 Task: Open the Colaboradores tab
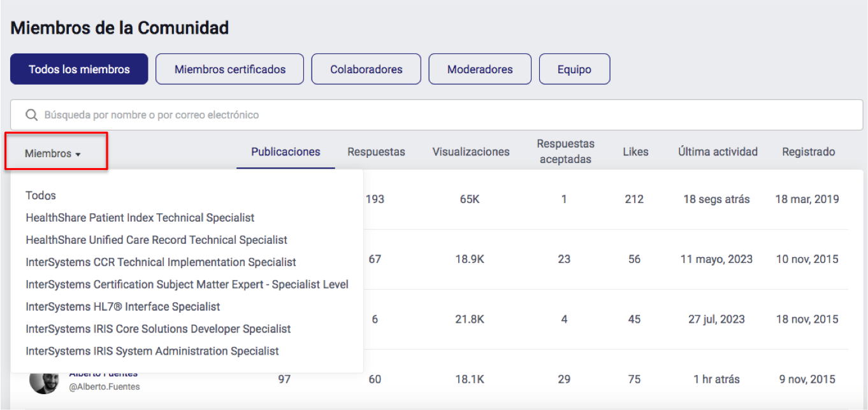click(366, 69)
